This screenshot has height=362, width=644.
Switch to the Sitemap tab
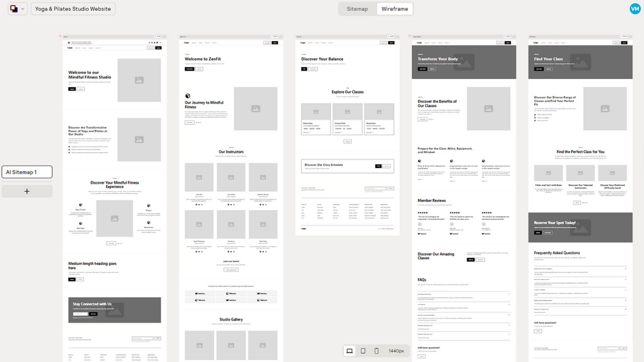pyautogui.click(x=357, y=9)
